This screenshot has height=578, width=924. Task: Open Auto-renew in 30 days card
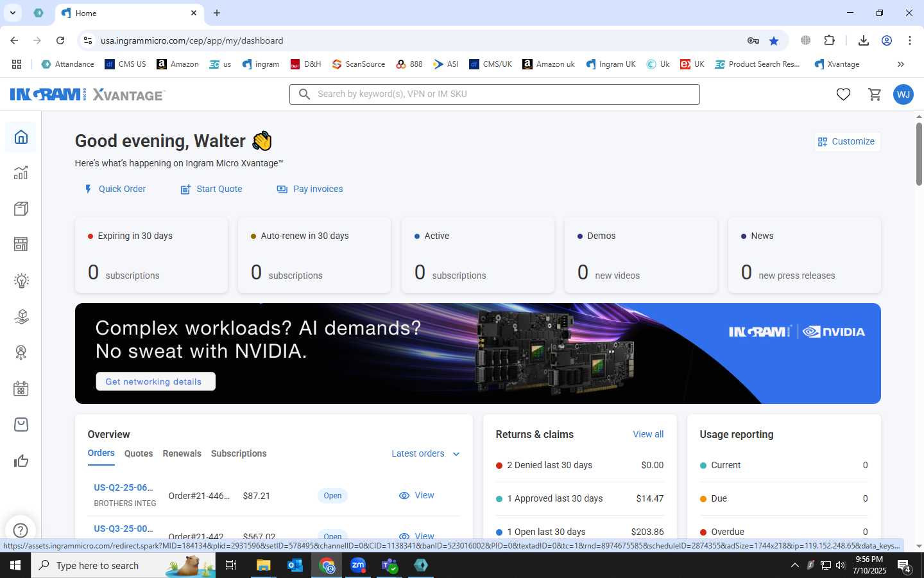(x=314, y=255)
